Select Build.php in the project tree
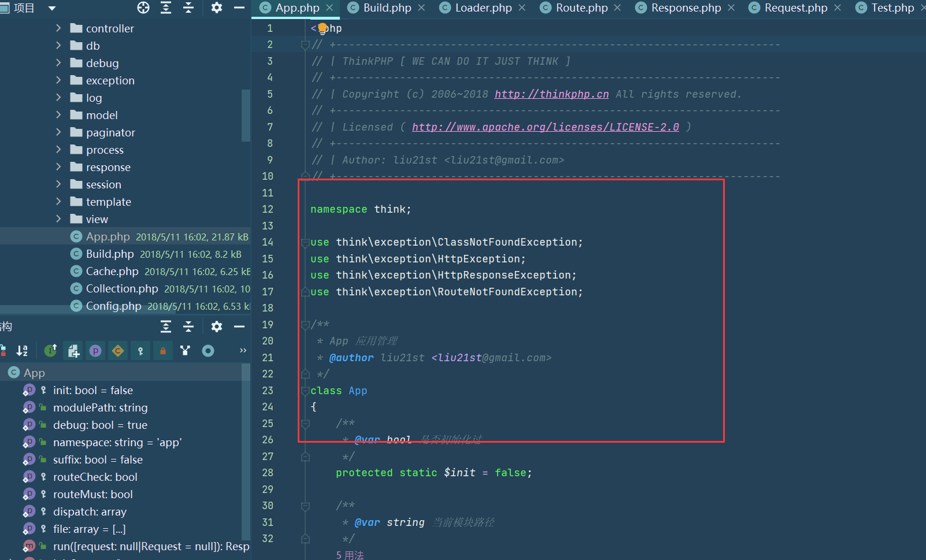 point(110,254)
